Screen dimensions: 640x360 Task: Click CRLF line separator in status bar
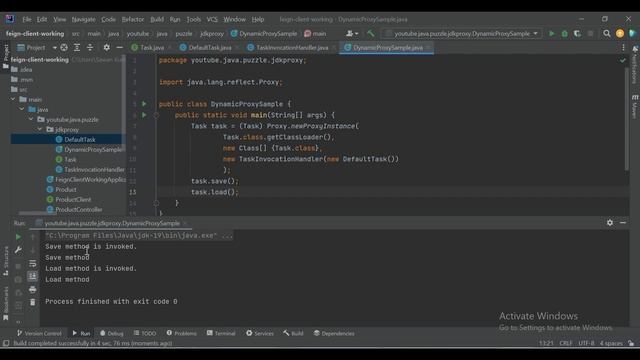point(565,343)
